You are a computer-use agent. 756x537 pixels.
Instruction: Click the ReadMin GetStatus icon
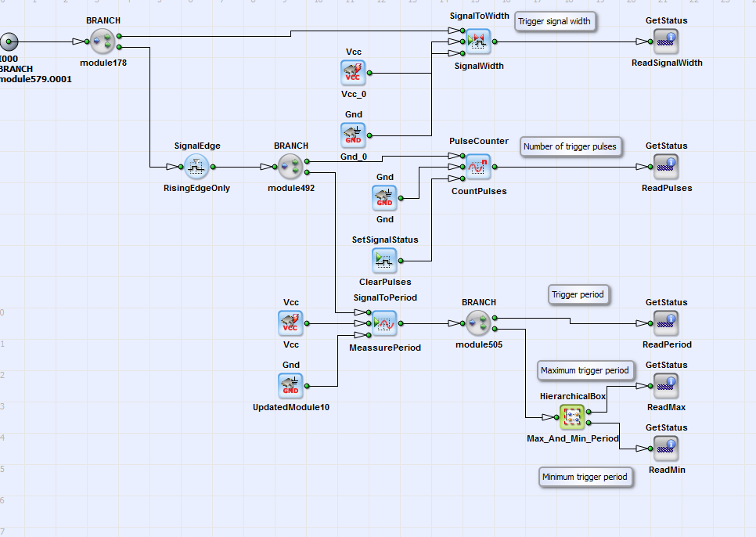coord(666,448)
